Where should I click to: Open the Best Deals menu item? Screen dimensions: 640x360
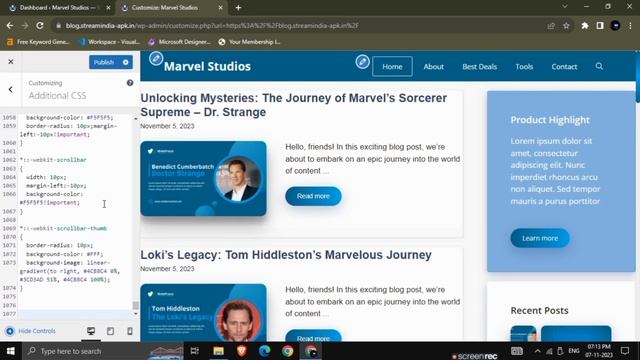[480, 67]
